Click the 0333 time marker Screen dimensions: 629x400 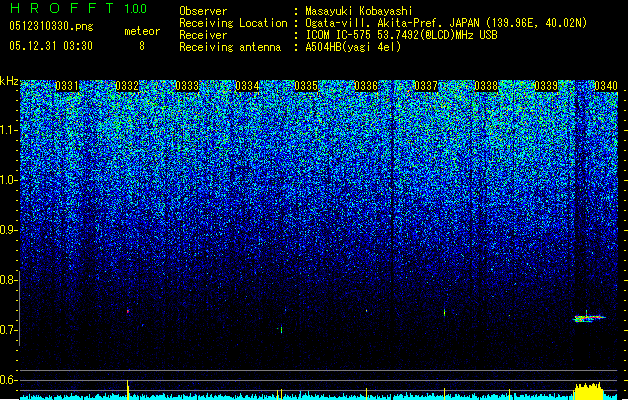coord(187,86)
